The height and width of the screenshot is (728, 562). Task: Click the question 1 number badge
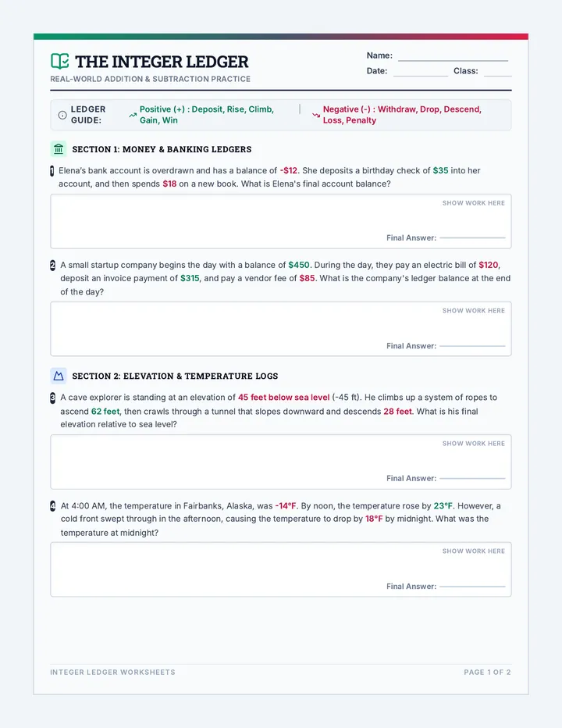tap(52, 171)
